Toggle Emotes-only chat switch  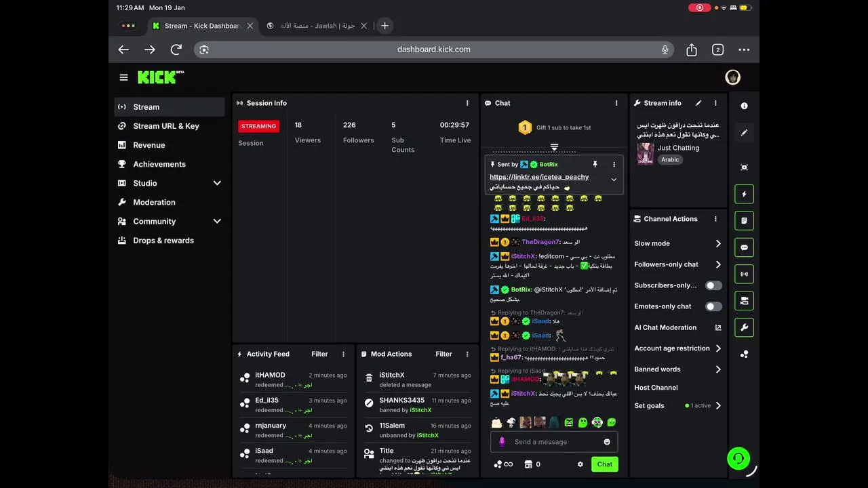click(713, 306)
